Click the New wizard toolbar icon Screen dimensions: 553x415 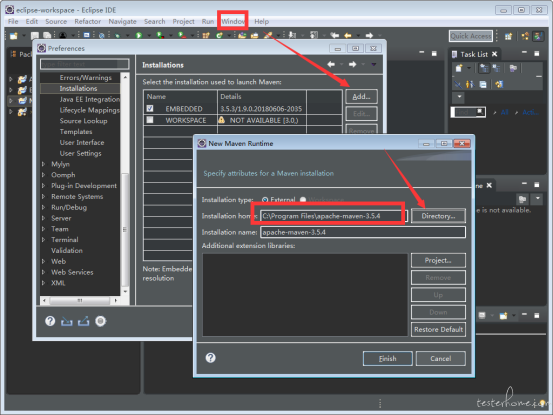coord(13,36)
